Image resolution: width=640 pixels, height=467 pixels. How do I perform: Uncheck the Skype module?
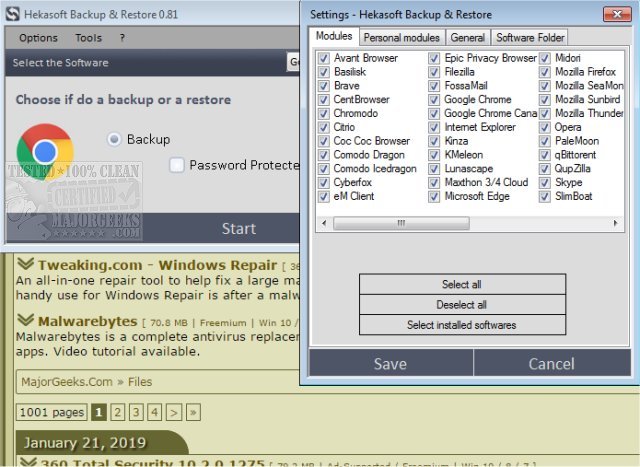coord(544,182)
